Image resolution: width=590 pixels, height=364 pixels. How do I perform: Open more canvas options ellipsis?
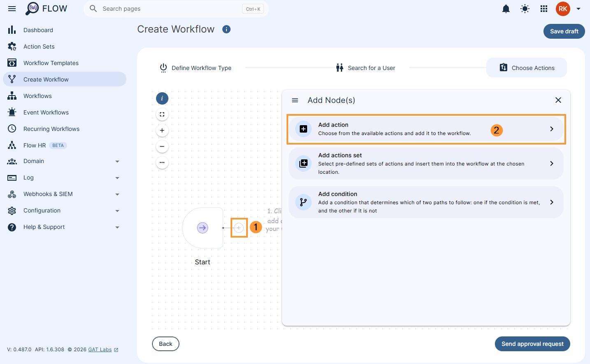162,163
